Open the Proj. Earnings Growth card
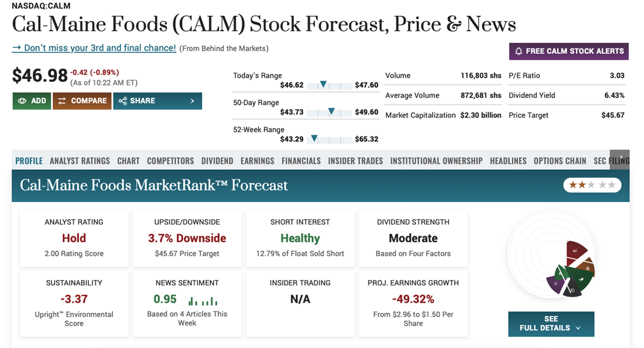644x348 pixels. [413, 302]
